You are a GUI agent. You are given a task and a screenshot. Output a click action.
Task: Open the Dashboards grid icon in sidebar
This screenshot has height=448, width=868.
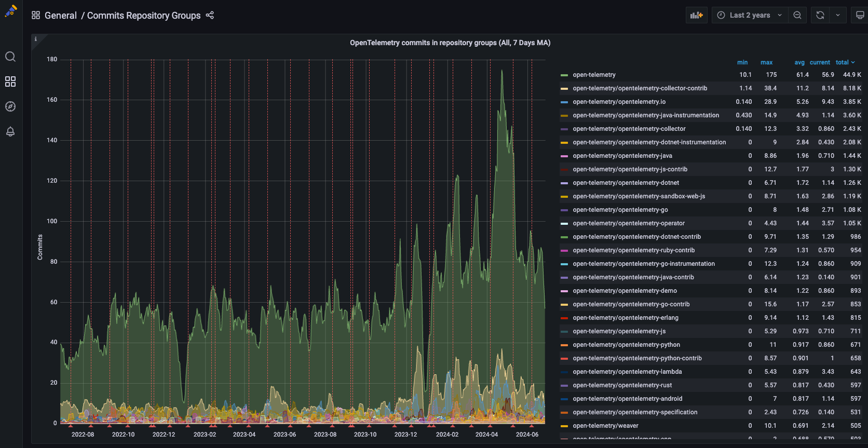pos(10,82)
